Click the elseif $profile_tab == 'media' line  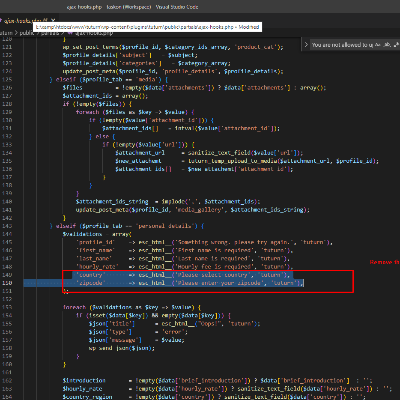pos(109,79)
